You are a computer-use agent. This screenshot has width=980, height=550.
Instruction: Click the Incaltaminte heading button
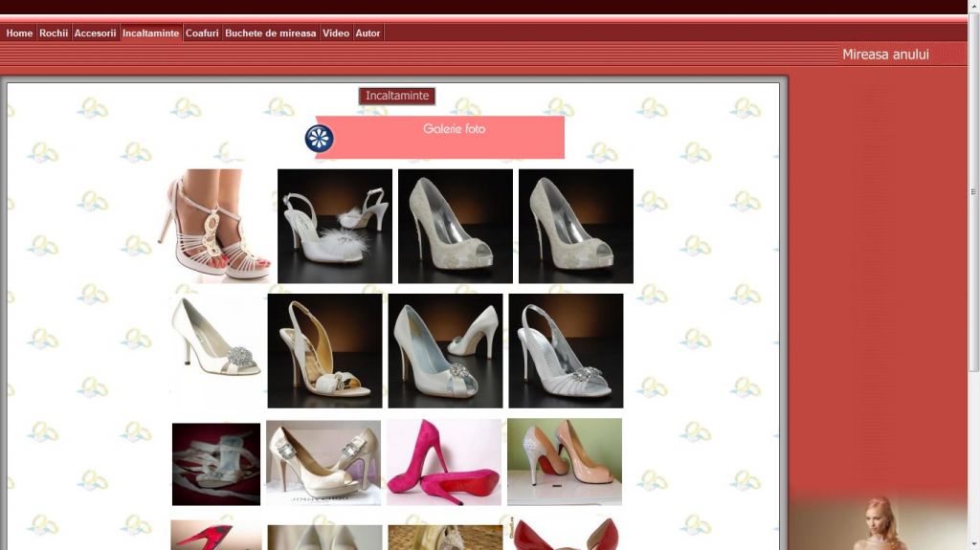[x=397, y=96]
